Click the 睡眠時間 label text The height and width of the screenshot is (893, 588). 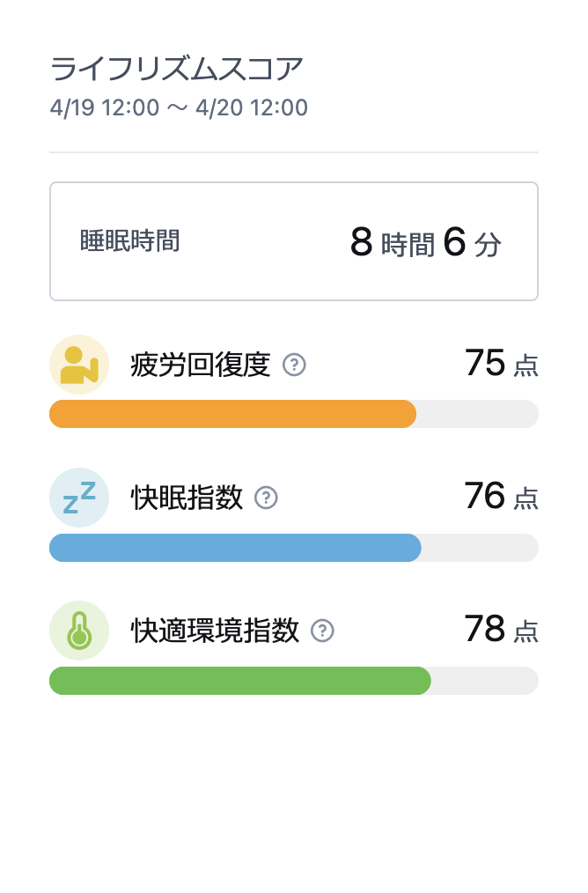point(129,241)
